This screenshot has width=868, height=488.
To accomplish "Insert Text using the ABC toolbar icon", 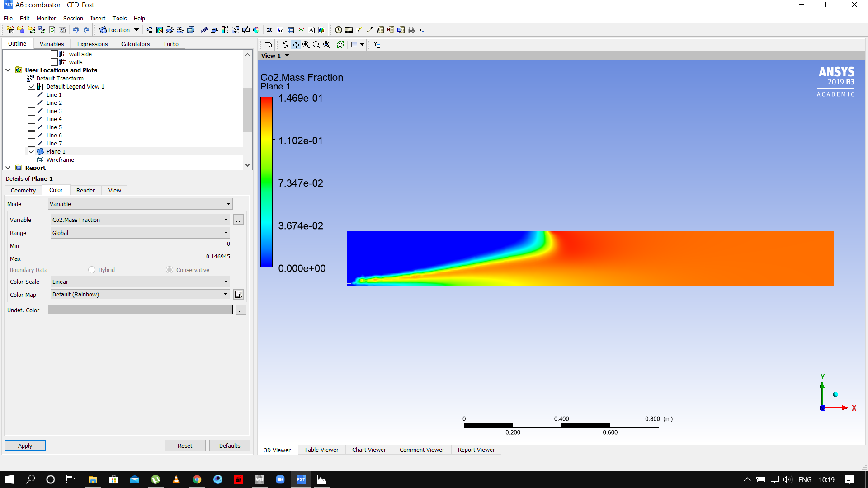I will coord(203,30).
